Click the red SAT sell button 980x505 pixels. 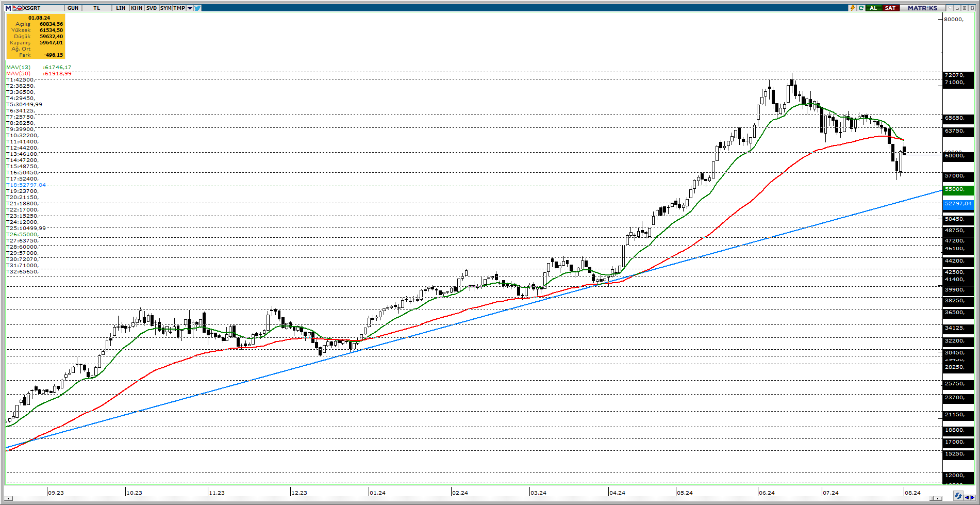(x=890, y=8)
